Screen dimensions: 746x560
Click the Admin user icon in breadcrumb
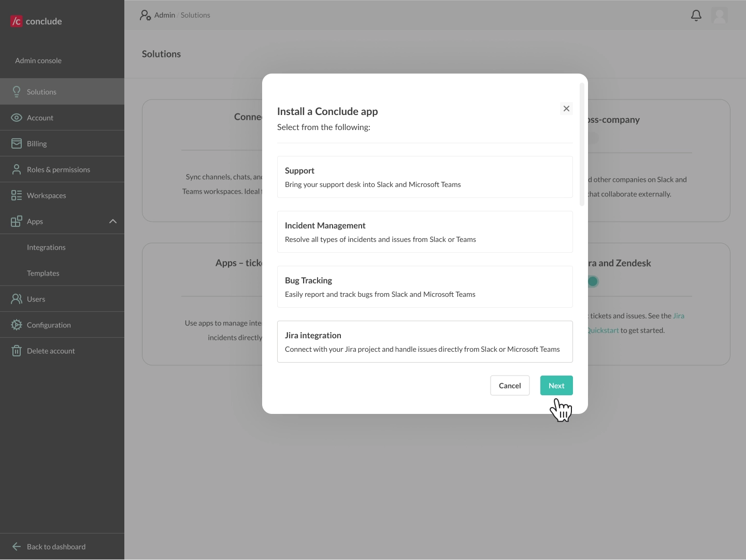click(145, 15)
